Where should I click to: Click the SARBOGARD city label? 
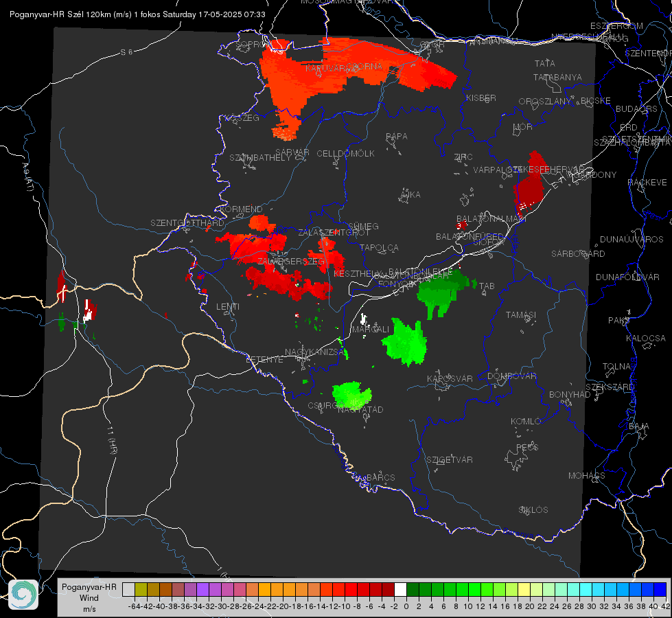click(x=578, y=254)
